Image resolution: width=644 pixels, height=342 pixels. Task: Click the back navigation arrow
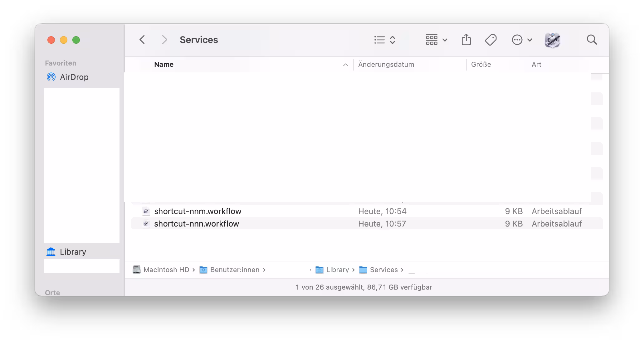[x=142, y=40]
